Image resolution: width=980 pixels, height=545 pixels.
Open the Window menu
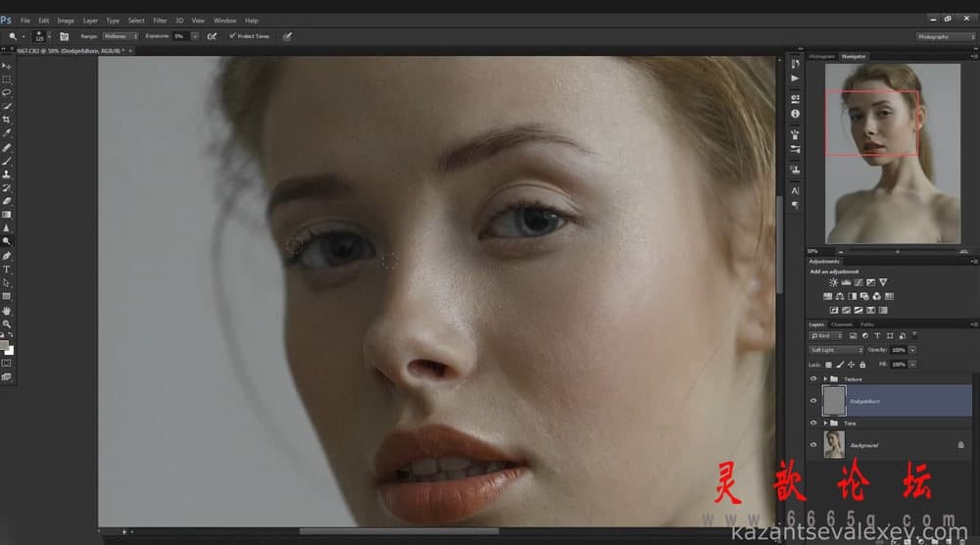(x=225, y=21)
